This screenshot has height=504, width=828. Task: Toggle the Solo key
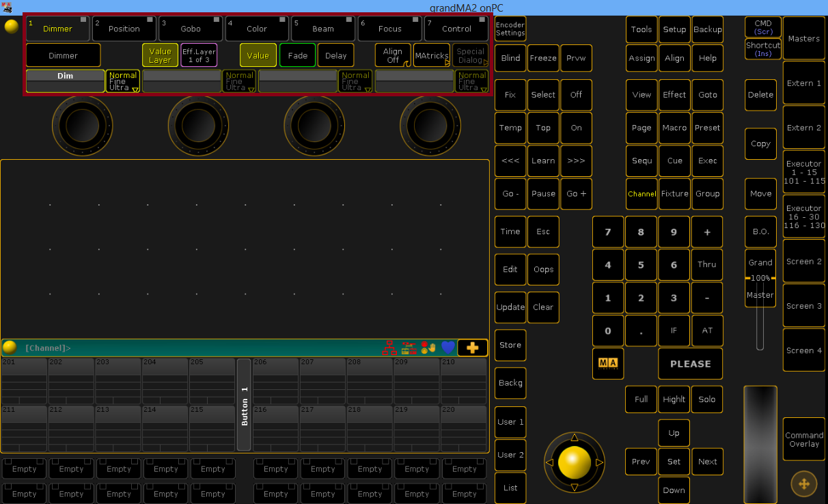pos(707,399)
